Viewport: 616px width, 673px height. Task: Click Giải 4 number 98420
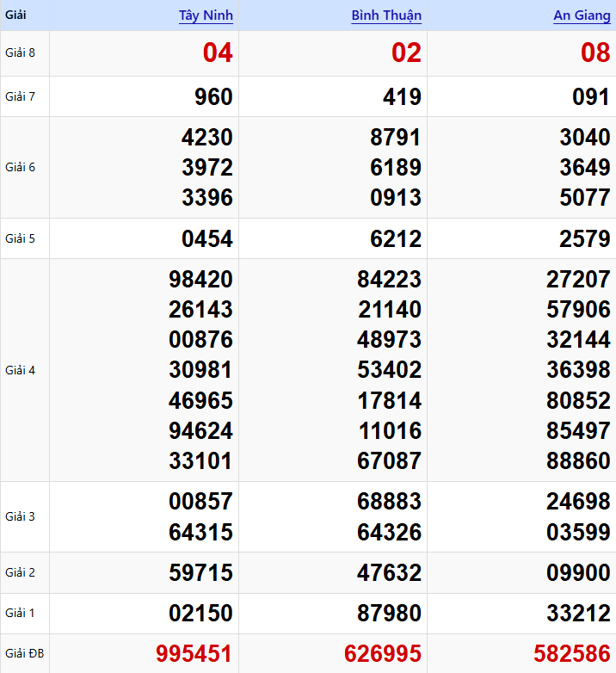point(200,280)
